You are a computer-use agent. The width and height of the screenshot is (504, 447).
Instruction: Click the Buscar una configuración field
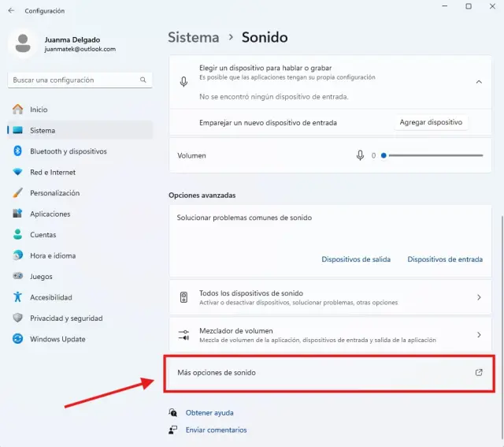(x=75, y=80)
